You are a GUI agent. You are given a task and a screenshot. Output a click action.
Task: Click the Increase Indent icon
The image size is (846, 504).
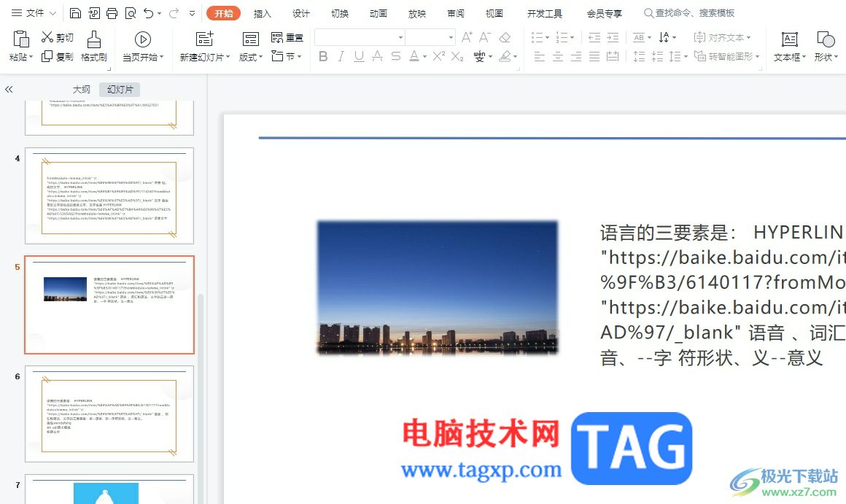pyautogui.click(x=613, y=37)
